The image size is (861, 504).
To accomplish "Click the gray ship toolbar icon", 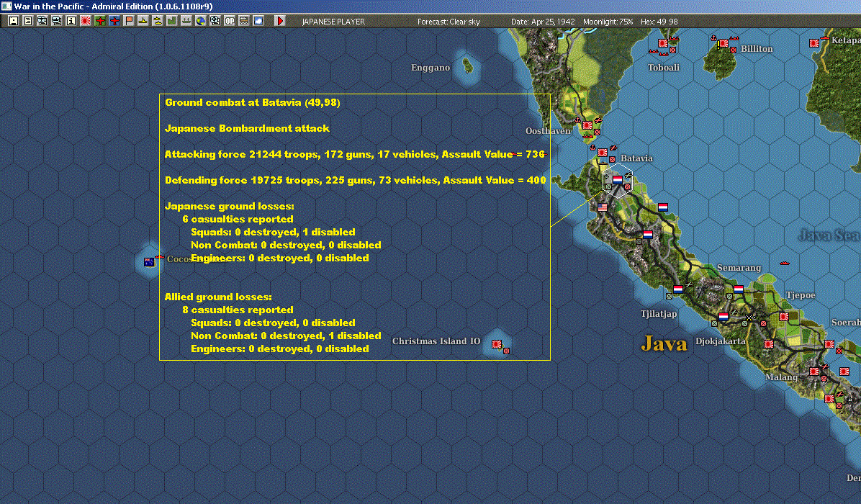I will [186, 21].
